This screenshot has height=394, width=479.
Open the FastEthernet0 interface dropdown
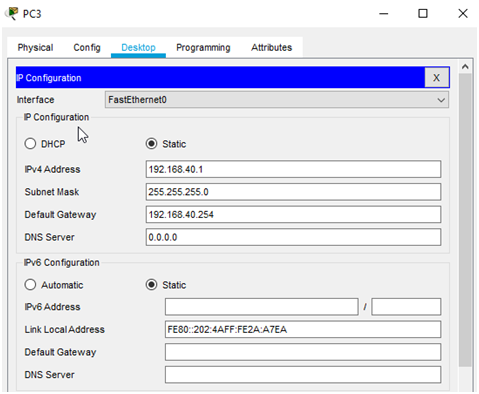pyautogui.click(x=277, y=100)
